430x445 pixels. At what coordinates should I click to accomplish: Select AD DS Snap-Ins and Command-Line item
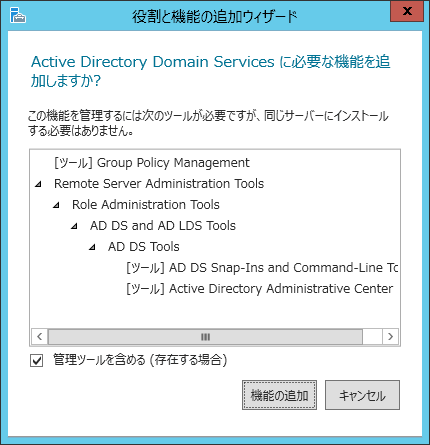coord(262,268)
